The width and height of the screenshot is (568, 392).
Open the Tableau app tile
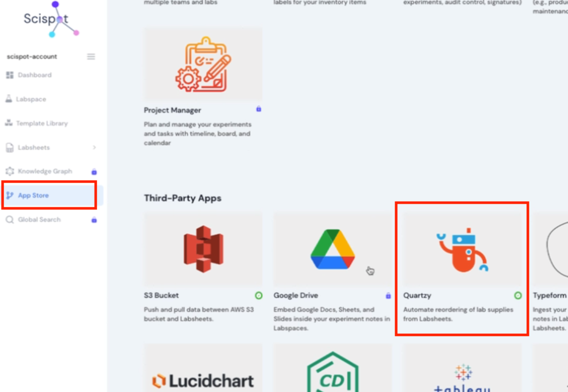pos(462,368)
